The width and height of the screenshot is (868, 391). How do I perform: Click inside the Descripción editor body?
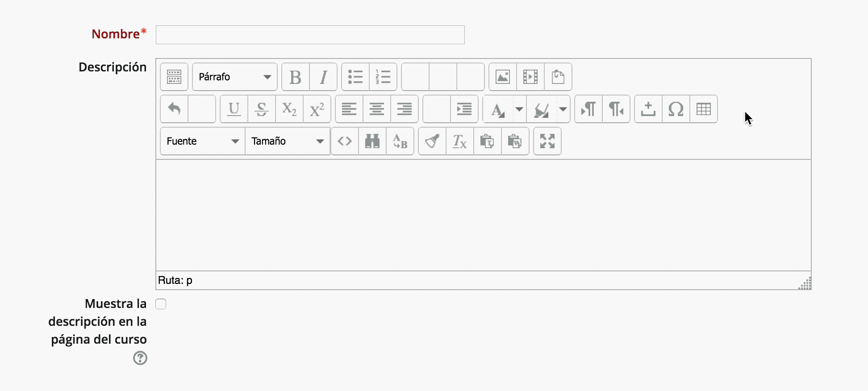(483, 214)
